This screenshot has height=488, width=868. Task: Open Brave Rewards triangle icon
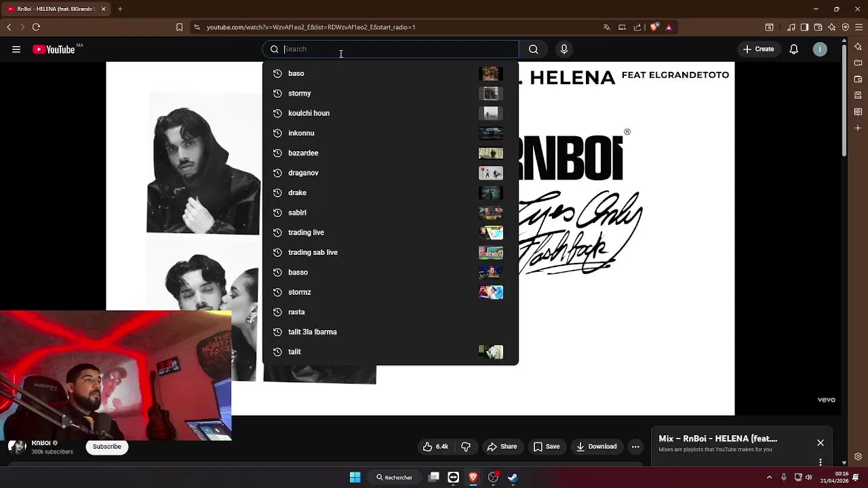669,27
